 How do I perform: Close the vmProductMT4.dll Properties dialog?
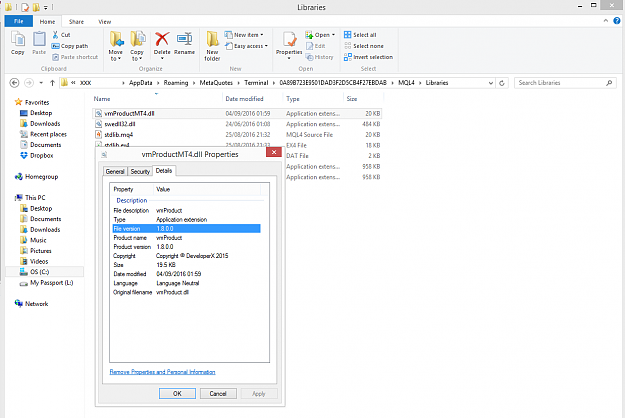click(274, 152)
